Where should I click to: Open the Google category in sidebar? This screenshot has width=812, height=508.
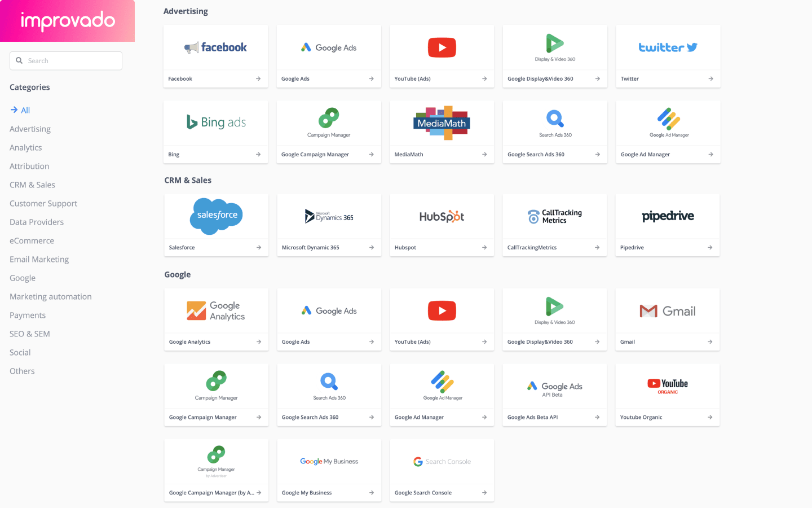tap(23, 278)
